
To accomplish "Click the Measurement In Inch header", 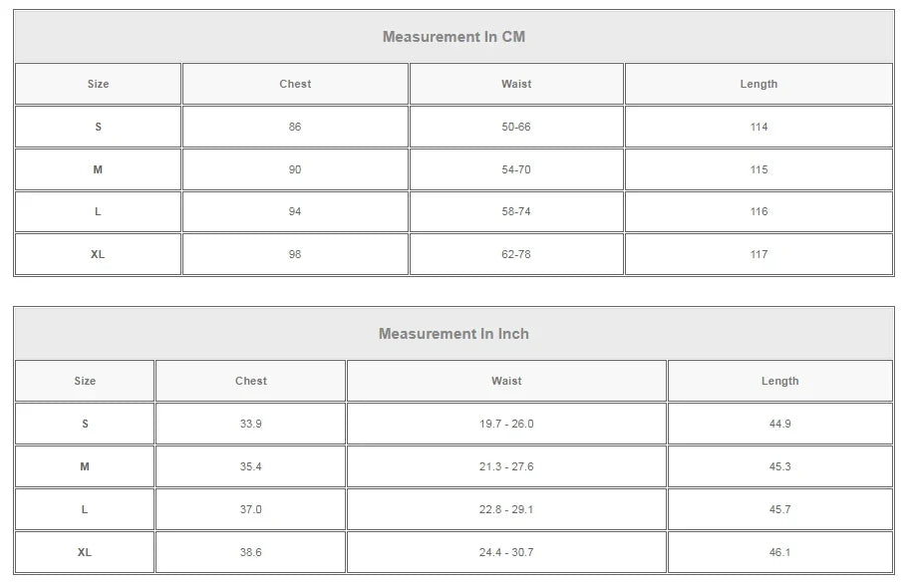I will tap(453, 334).
